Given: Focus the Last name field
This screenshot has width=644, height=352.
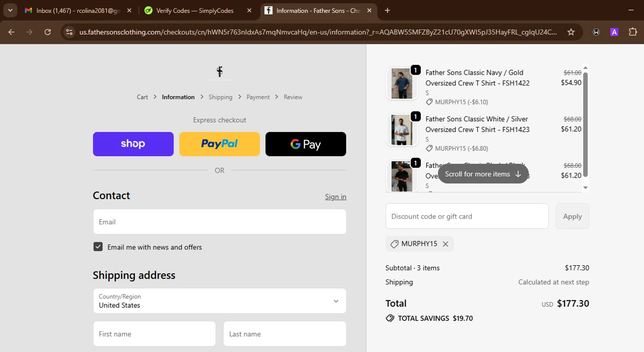Looking at the screenshot, I should click(285, 334).
